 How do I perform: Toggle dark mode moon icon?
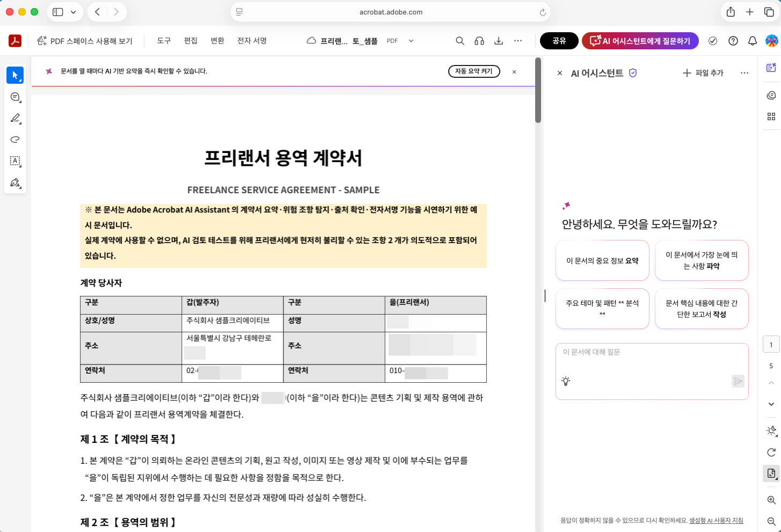771,431
